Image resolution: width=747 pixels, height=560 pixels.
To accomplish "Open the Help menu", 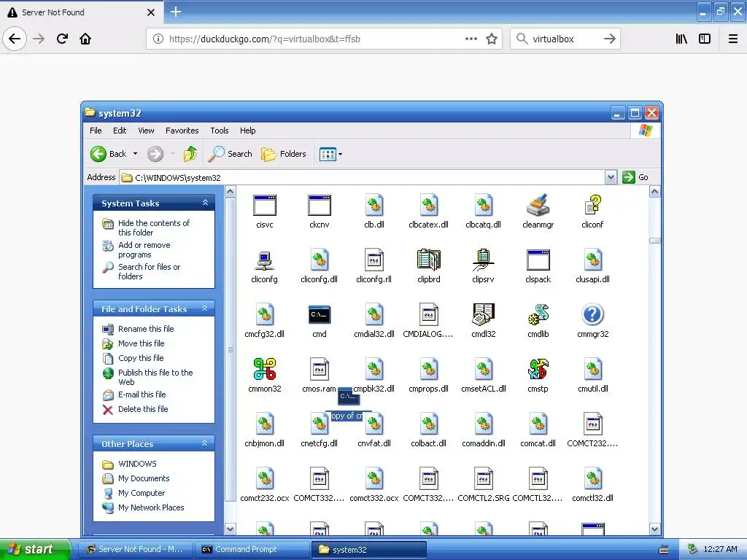I will [x=248, y=131].
